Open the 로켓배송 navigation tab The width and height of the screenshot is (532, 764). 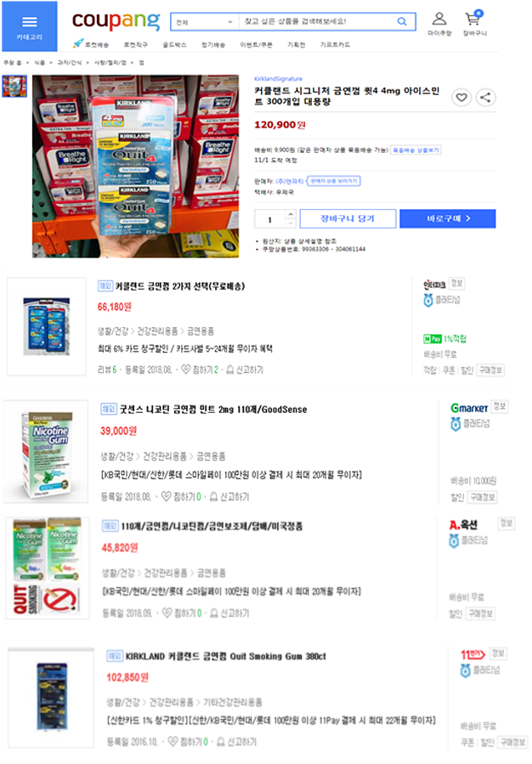click(x=91, y=44)
